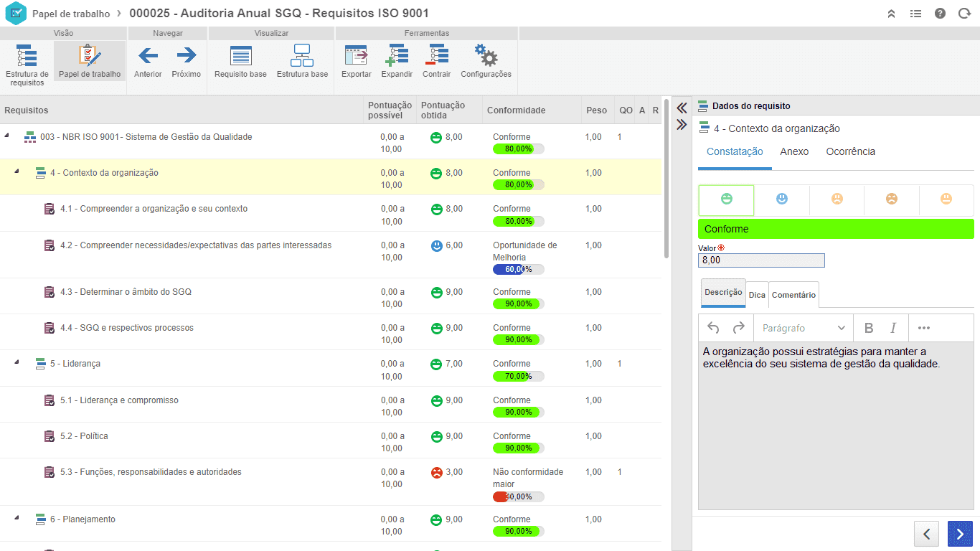Click blue next requirement arrow button
Image resolution: width=980 pixels, height=551 pixels.
(x=960, y=534)
